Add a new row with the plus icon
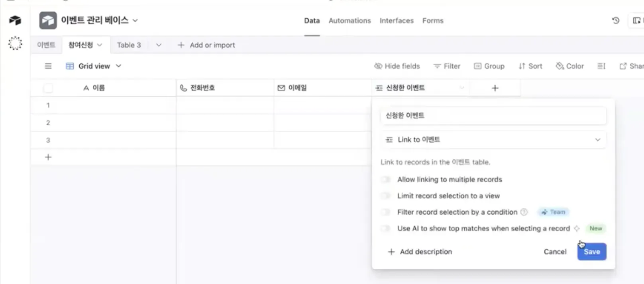The height and width of the screenshot is (284, 644). (x=48, y=157)
